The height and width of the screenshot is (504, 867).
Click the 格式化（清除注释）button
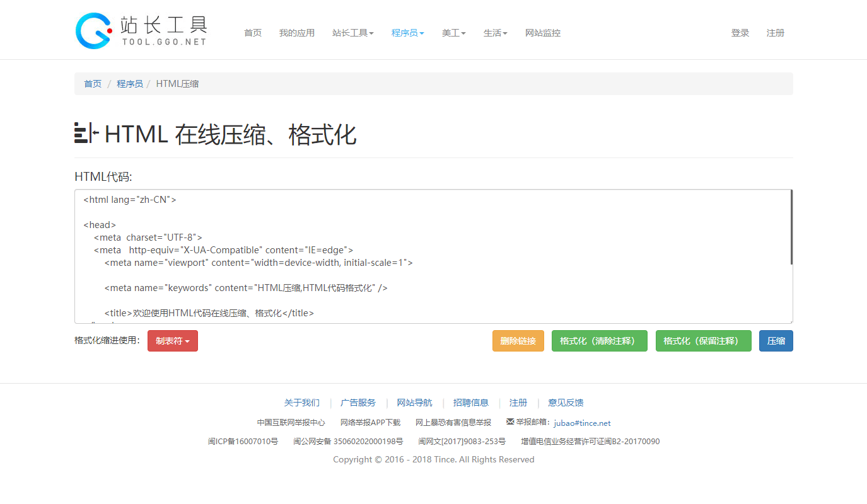tap(599, 340)
